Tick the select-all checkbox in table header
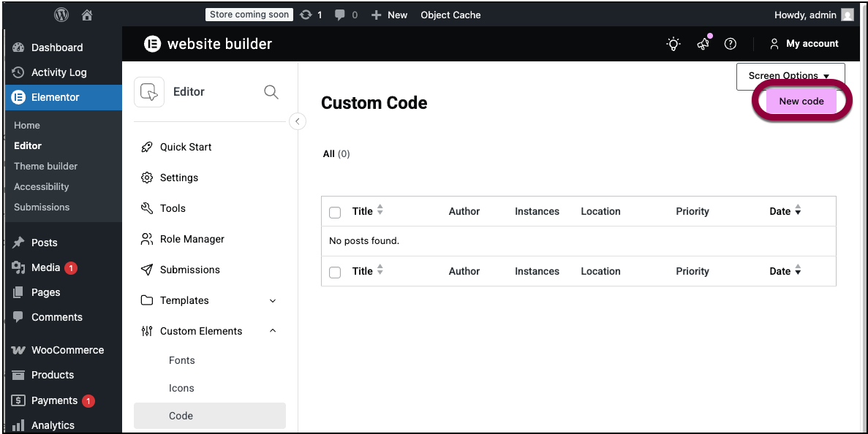This screenshot has width=868, height=434. coord(335,213)
